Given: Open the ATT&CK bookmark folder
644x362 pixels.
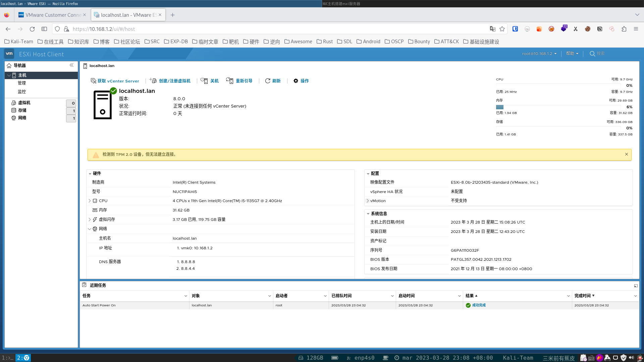Looking at the screenshot, I should 446,42.
